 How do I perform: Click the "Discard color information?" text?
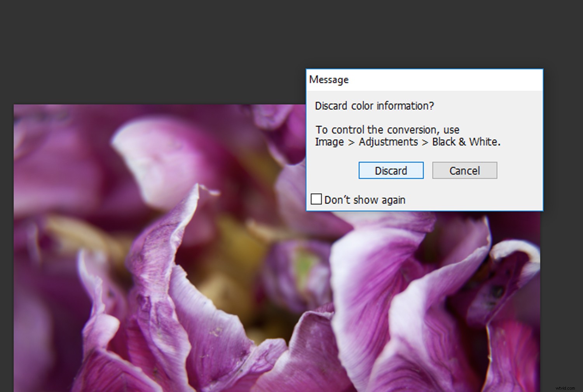374,106
